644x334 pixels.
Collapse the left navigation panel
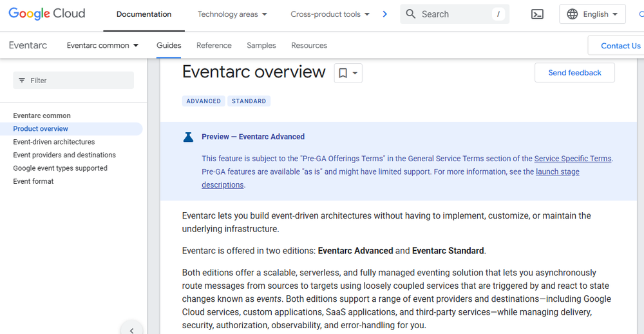pyautogui.click(x=131, y=330)
